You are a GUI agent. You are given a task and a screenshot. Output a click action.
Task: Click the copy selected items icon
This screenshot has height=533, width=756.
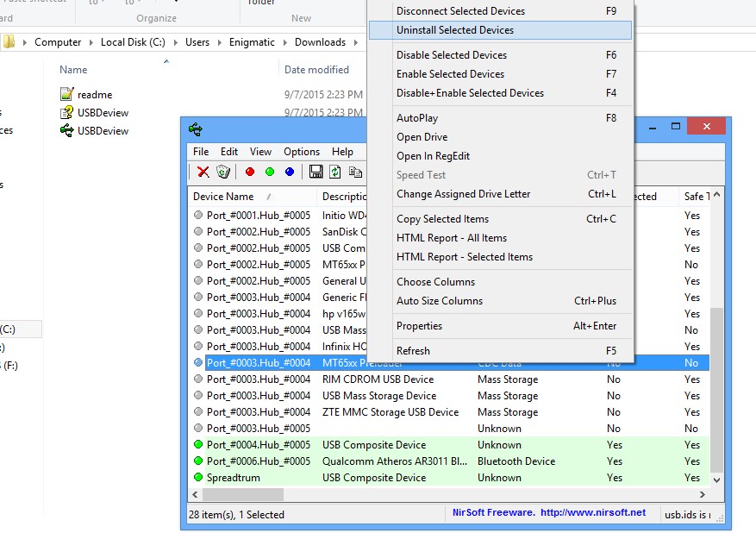pyautogui.click(x=355, y=172)
